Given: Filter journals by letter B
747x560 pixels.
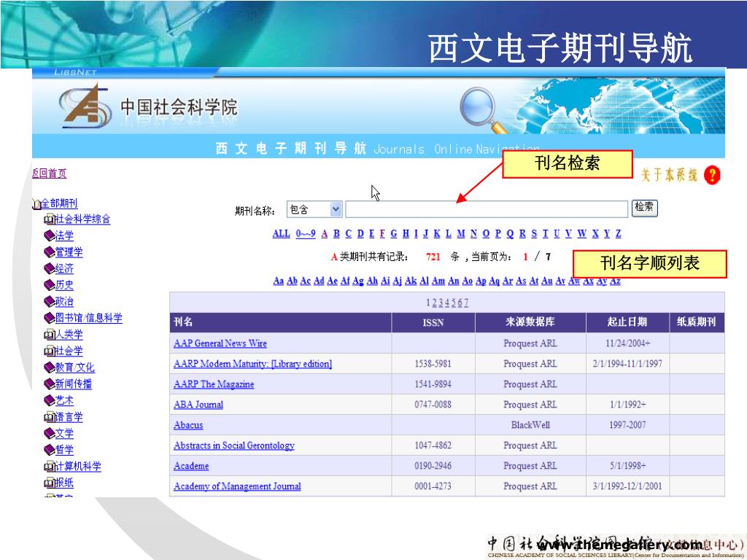Looking at the screenshot, I should pos(336,234).
